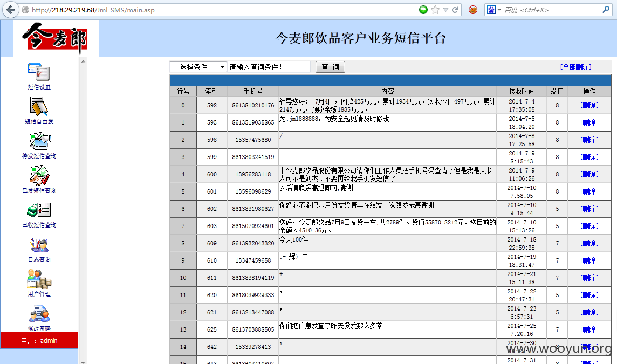Delete row 4 with index 600
This screenshot has width=617, height=364.
click(x=589, y=174)
